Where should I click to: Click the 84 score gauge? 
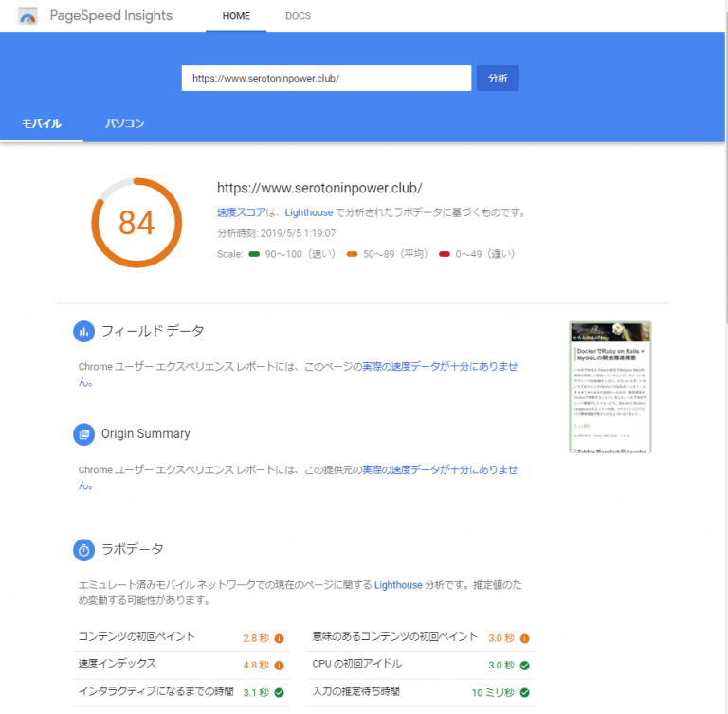tap(136, 223)
